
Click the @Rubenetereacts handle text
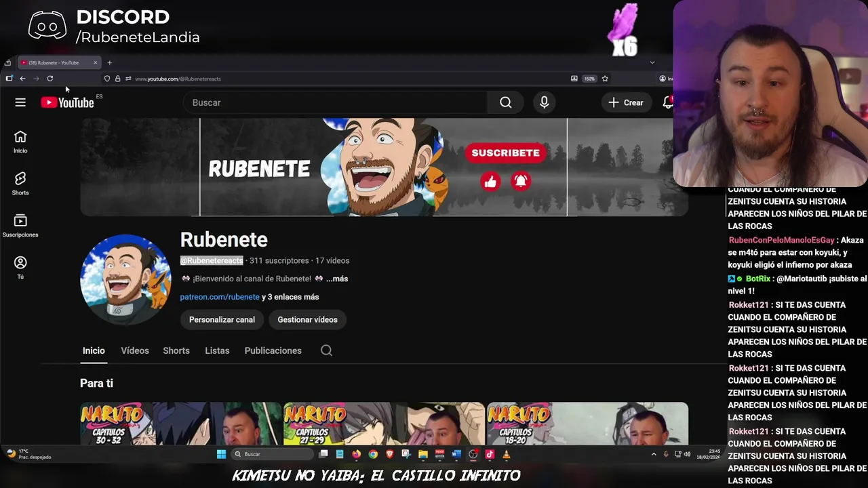pos(211,260)
